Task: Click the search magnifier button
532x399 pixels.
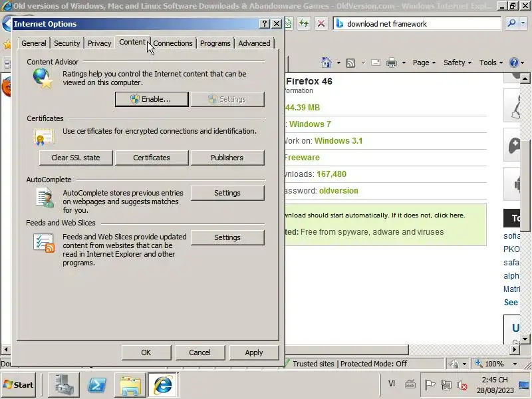Action: [x=511, y=23]
